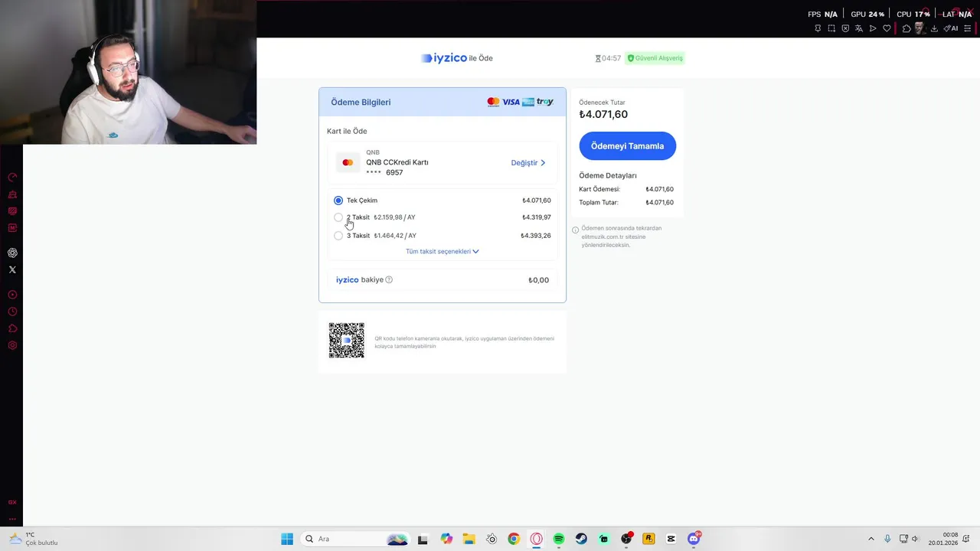Click the send/flow arrow toolbar icon

coord(873,28)
